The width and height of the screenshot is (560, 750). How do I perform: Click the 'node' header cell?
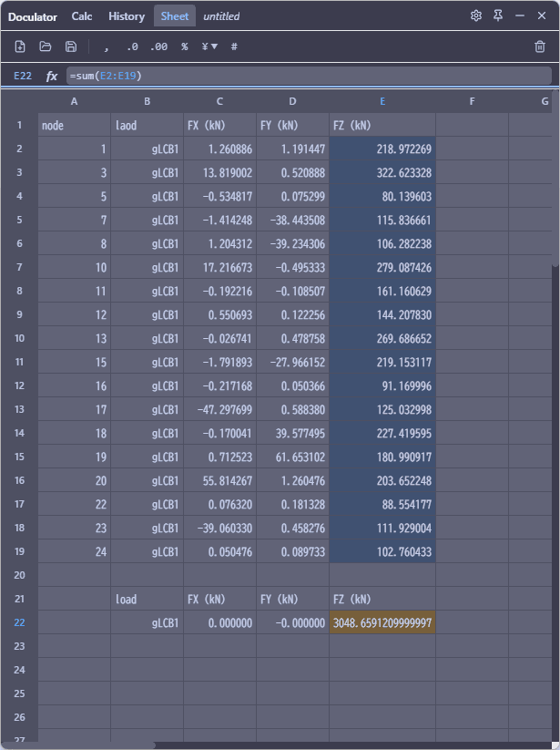74,126
